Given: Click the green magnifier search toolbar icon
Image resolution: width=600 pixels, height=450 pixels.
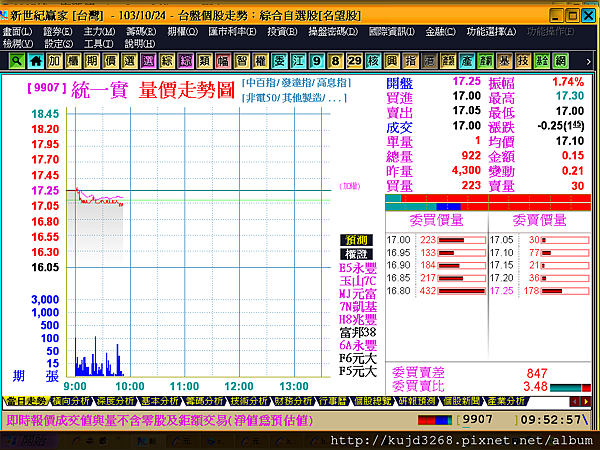Looking at the screenshot, I should click(x=17, y=61).
